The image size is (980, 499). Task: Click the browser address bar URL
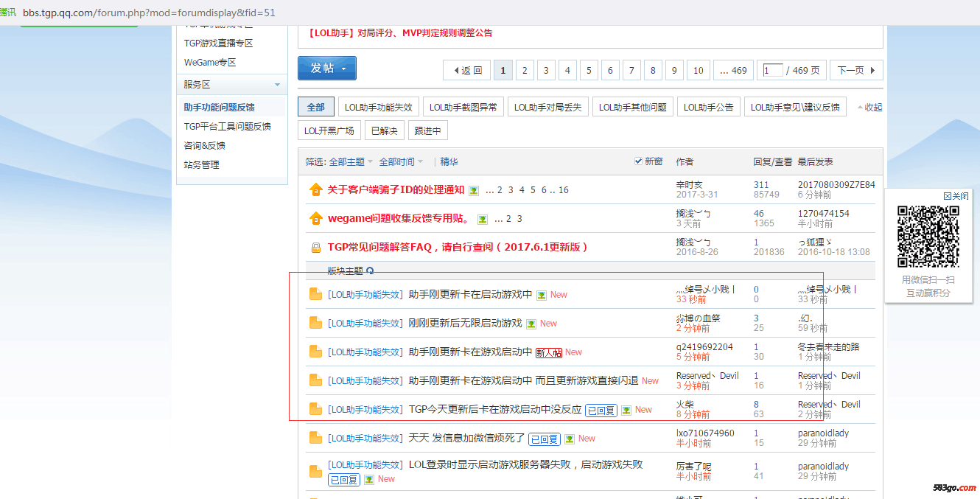[150, 13]
